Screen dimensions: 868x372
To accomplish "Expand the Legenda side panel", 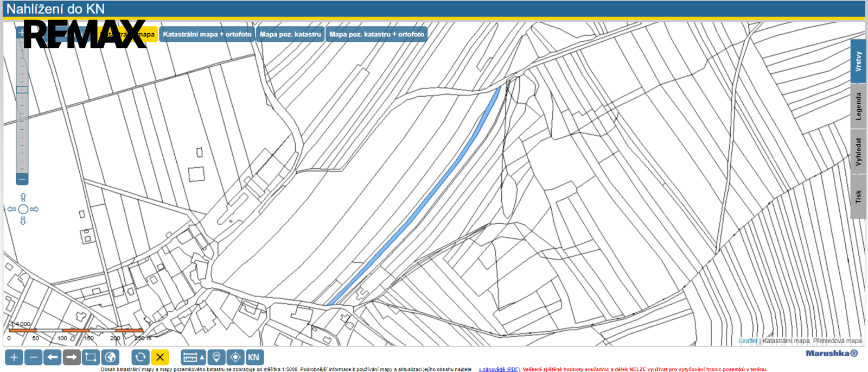I will click(858, 106).
